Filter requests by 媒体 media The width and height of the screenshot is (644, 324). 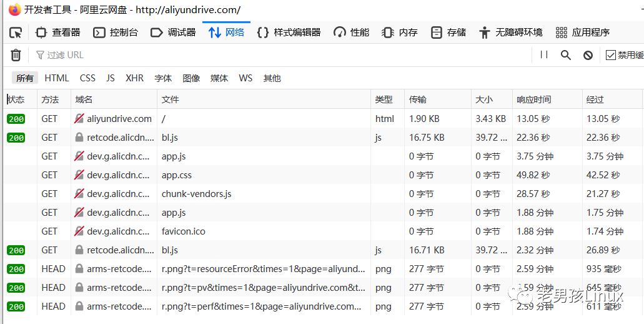(x=219, y=78)
